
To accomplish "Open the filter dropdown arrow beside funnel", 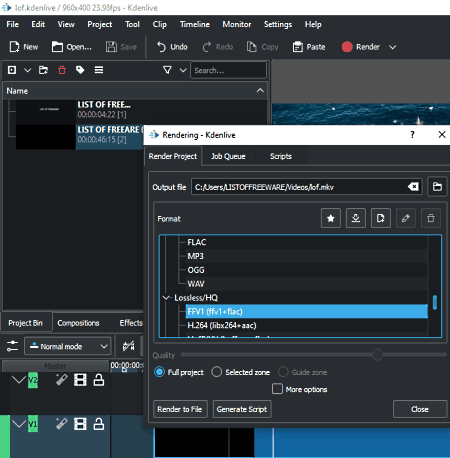I will [183, 70].
